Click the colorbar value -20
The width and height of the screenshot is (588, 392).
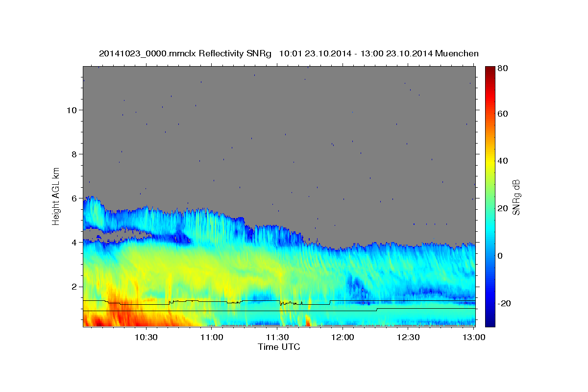click(503, 303)
